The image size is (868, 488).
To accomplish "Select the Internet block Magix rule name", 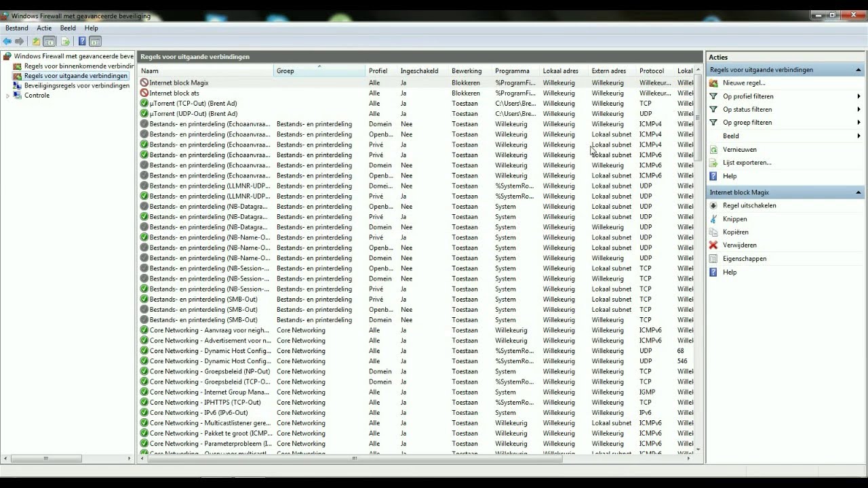I will (x=179, y=83).
